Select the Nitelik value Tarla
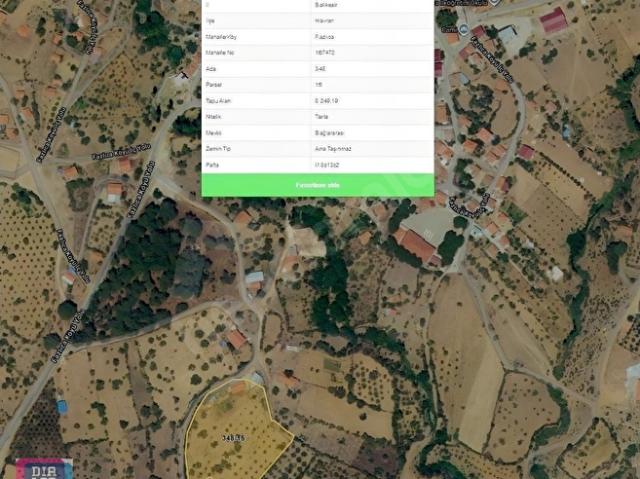Image resolution: width=640 pixels, height=479 pixels. (321, 117)
